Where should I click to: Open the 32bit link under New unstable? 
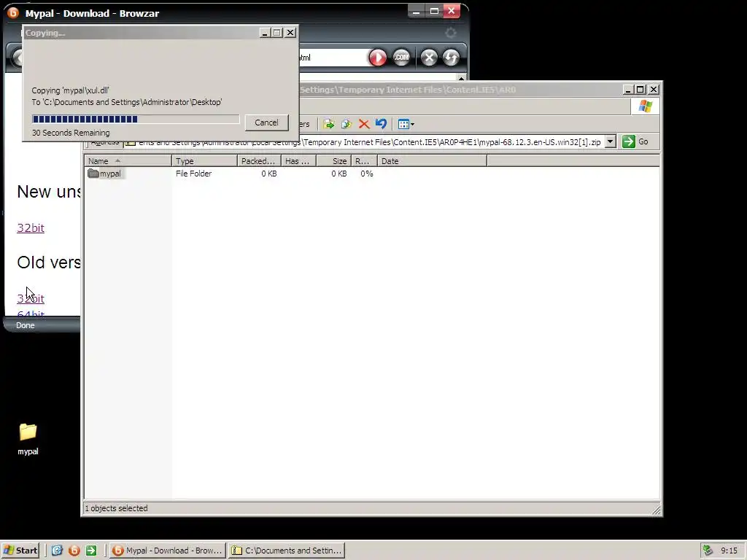(31, 227)
